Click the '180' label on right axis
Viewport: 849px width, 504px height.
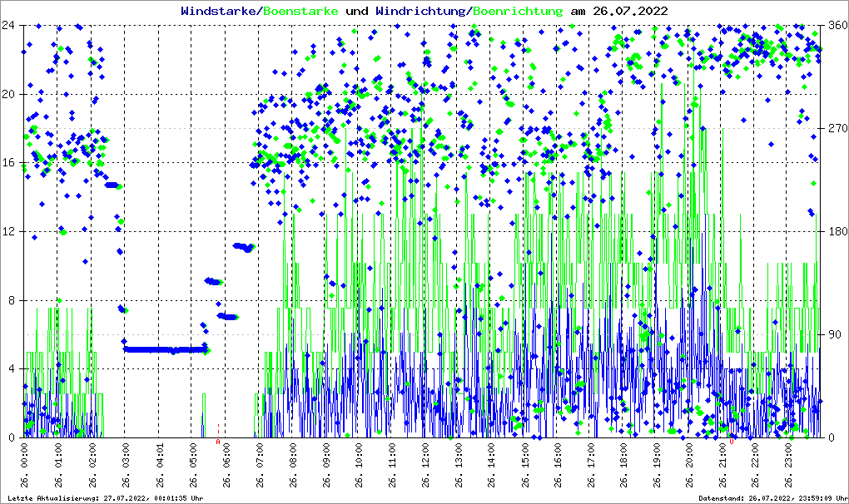tap(836, 231)
